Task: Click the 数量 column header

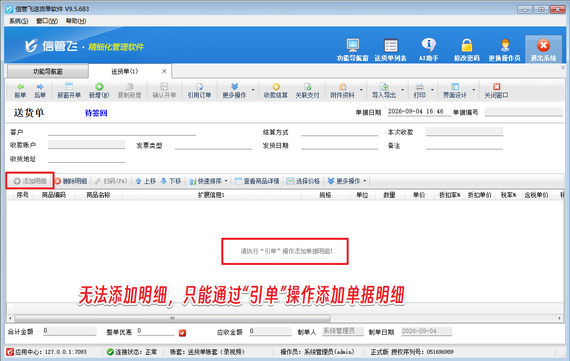Action: tap(389, 195)
